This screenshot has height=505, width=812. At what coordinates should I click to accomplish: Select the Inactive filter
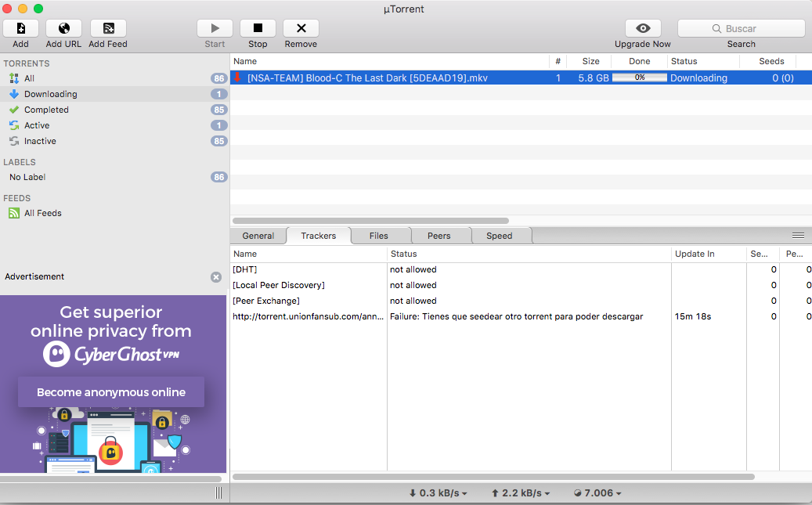pyautogui.click(x=114, y=141)
